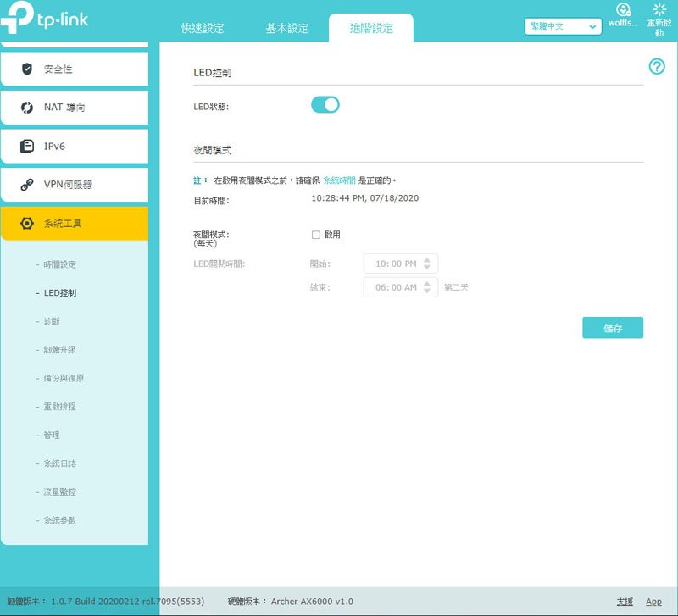Open the IPv6 menu section
This screenshot has height=616, width=678.
[x=75, y=146]
